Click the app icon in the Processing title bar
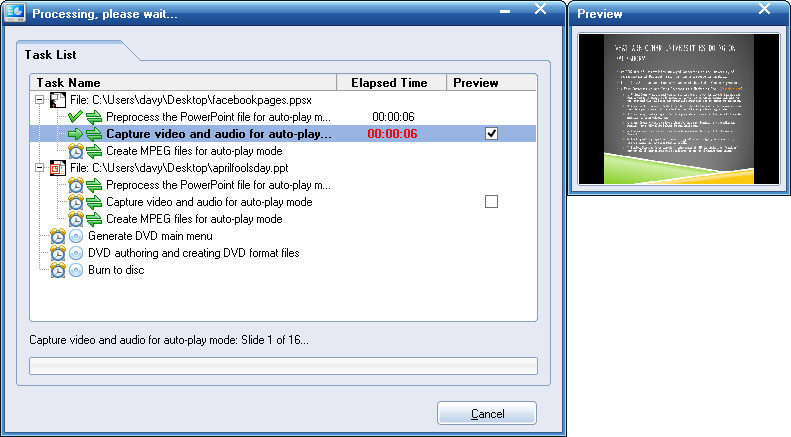The width and height of the screenshot is (791, 437). pos(14,13)
